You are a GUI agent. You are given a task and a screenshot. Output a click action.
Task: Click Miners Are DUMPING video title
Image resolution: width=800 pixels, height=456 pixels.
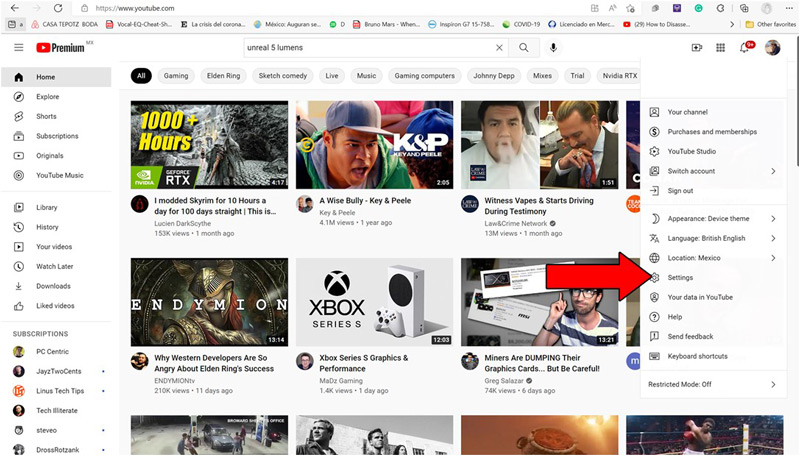click(x=542, y=363)
